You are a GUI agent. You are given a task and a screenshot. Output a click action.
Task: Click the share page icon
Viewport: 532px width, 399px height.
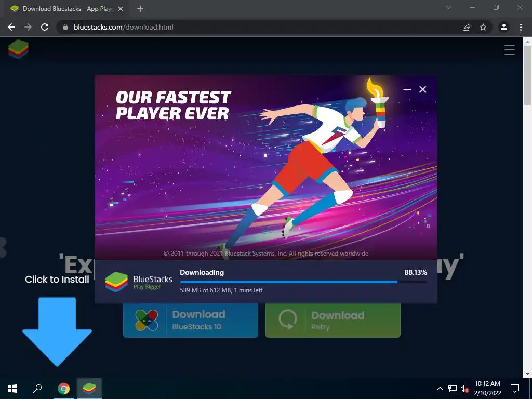click(467, 27)
